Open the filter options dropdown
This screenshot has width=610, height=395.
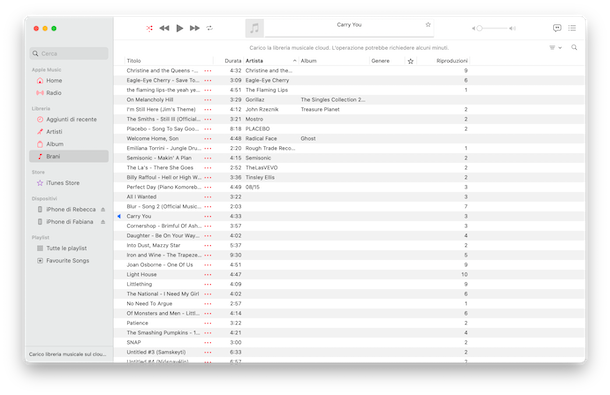(x=556, y=47)
